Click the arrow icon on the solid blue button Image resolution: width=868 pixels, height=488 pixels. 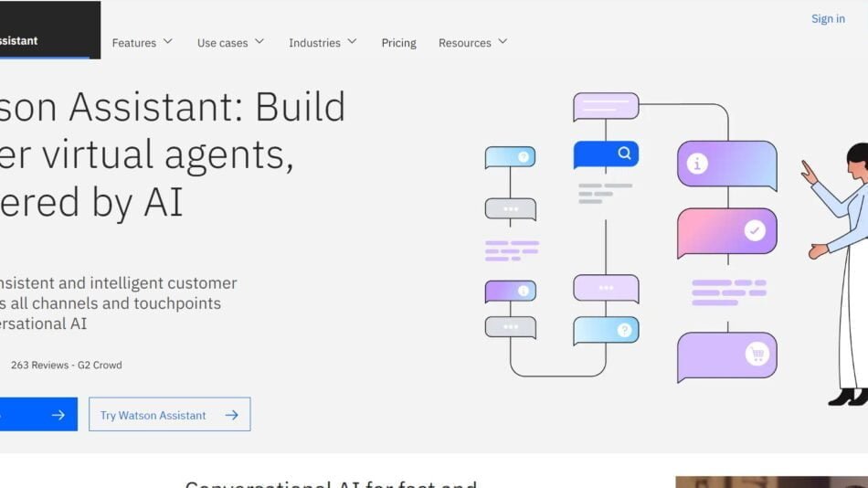coord(58,415)
